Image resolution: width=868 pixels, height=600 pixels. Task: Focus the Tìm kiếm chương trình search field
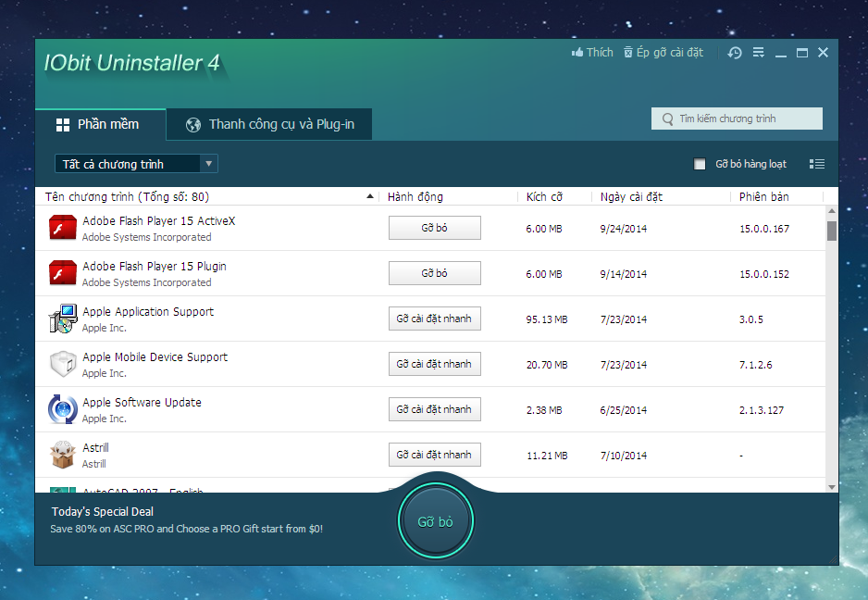pos(737,119)
